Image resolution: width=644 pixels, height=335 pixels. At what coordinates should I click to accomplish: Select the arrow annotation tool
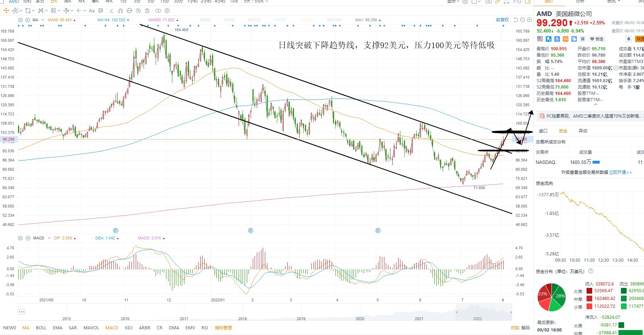pos(79,11)
